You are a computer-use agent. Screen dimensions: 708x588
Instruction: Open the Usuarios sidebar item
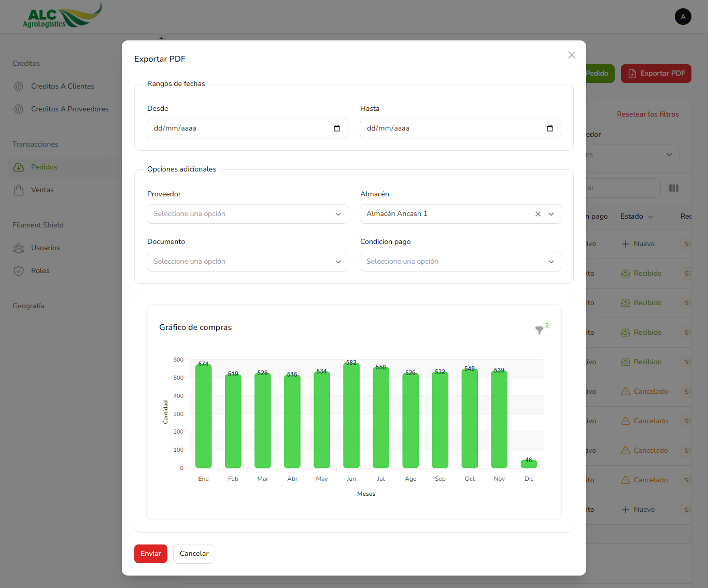[x=45, y=248]
